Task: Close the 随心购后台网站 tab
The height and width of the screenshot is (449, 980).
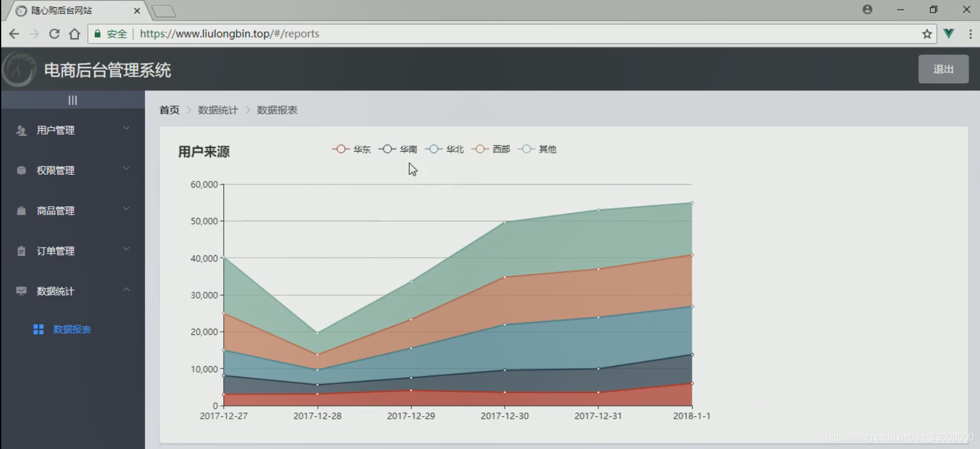Action: coord(137,10)
